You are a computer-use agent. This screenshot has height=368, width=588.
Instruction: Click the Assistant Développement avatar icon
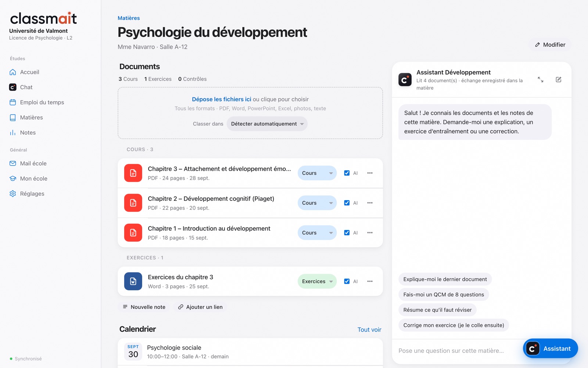point(405,79)
